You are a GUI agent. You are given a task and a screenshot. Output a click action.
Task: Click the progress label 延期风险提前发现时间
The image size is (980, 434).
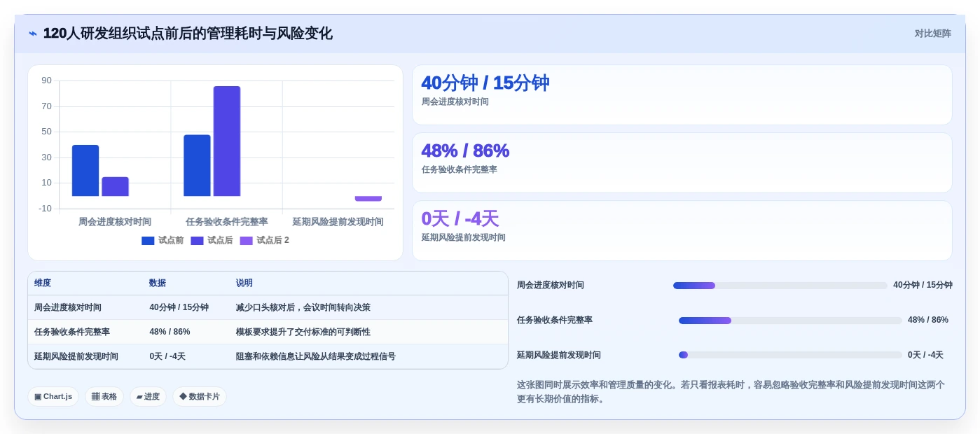tap(559, 356)
